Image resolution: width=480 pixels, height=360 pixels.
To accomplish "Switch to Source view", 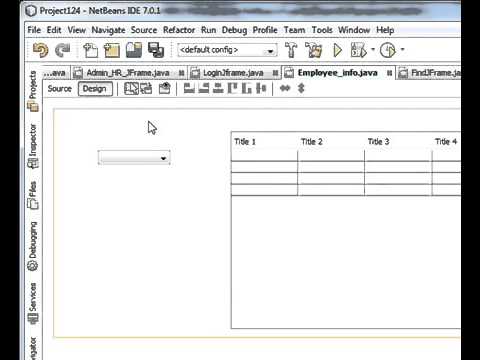I will (x=60, y=89).
